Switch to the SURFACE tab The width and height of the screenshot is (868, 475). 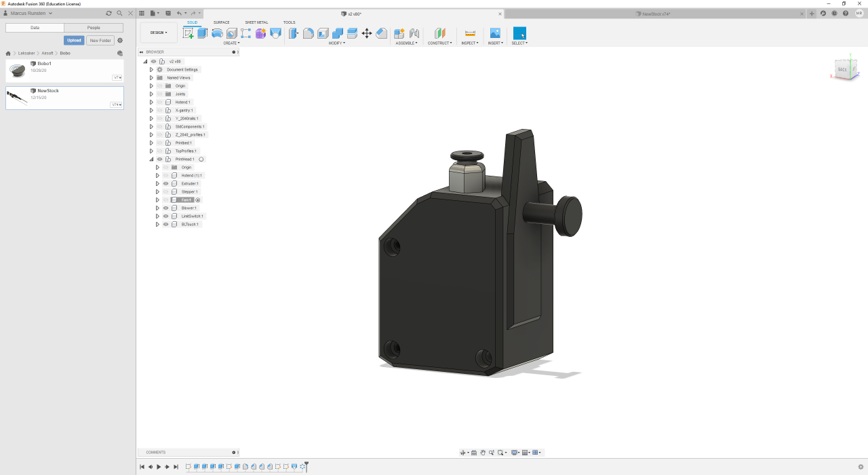click(x=222, y=22)
